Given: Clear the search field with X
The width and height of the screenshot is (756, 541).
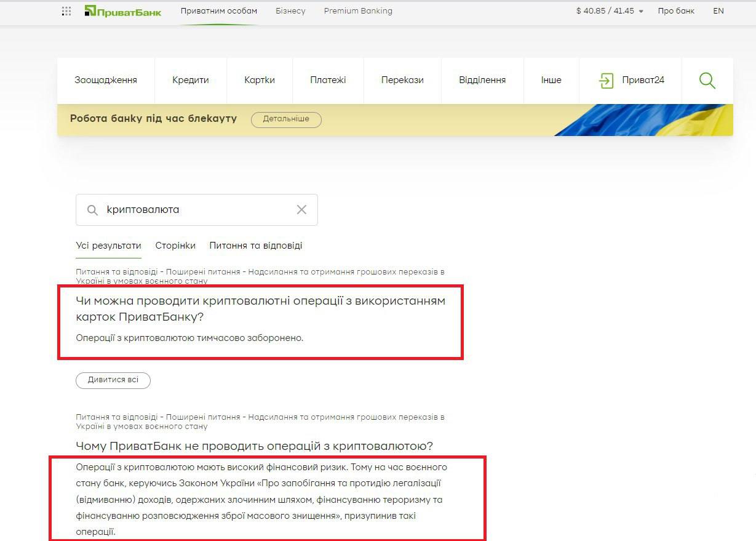Looking at the screenshot, I should pyautogui.click(x=301, y=210).
